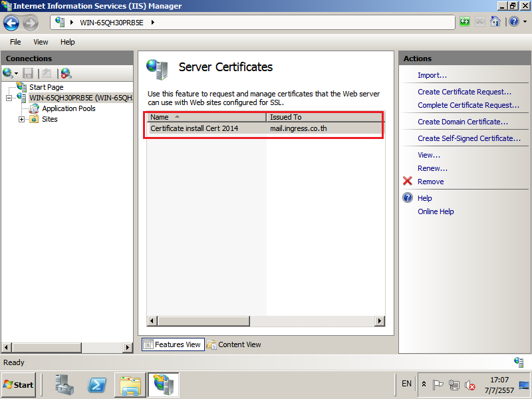Expand the Sites tree node
The image size is (532, 399).
pos(22,120)
